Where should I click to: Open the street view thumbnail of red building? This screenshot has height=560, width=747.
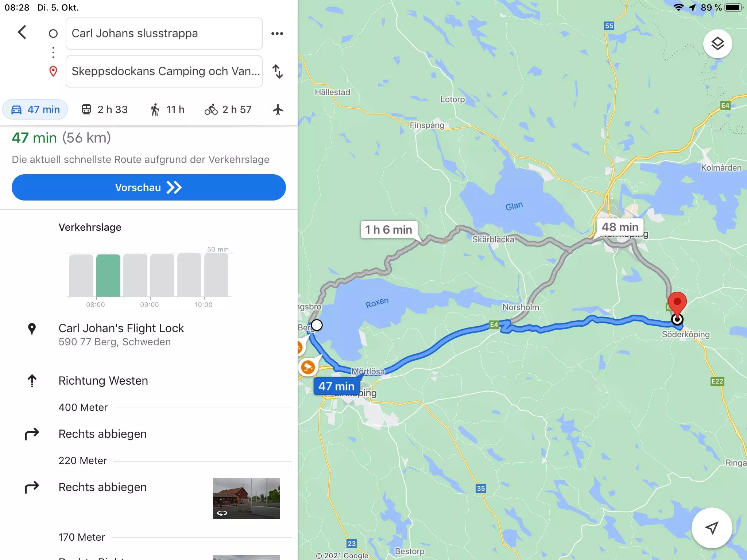click(x=247, y=499)
